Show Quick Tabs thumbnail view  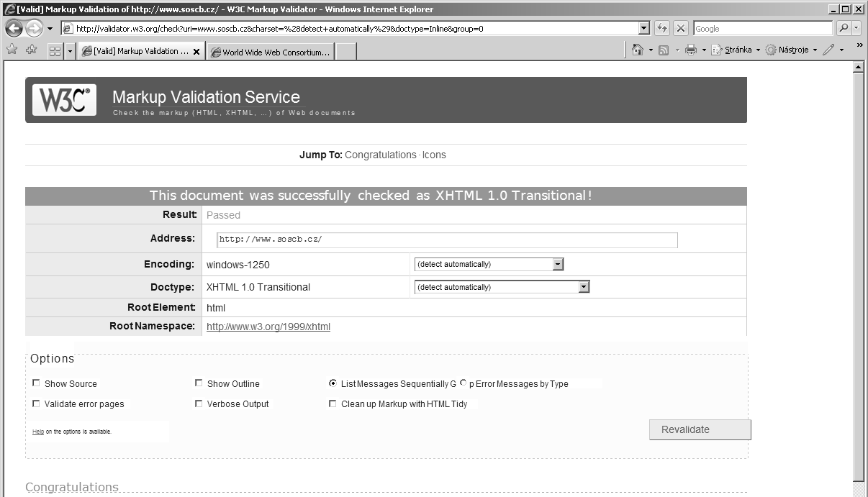55,52
